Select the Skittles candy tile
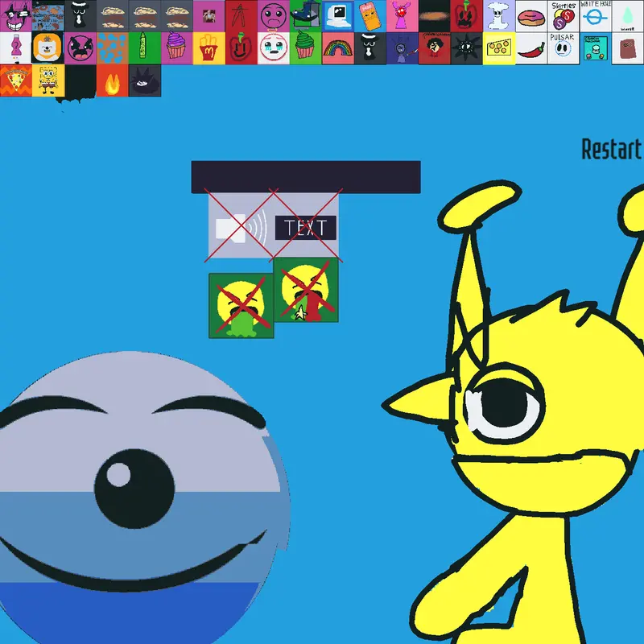 pos(563,16)
